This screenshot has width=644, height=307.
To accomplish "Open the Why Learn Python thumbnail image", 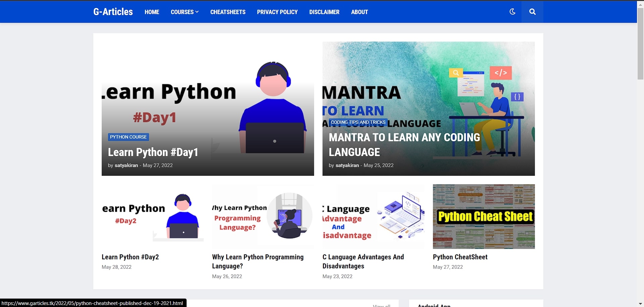I will click(263, 216).
